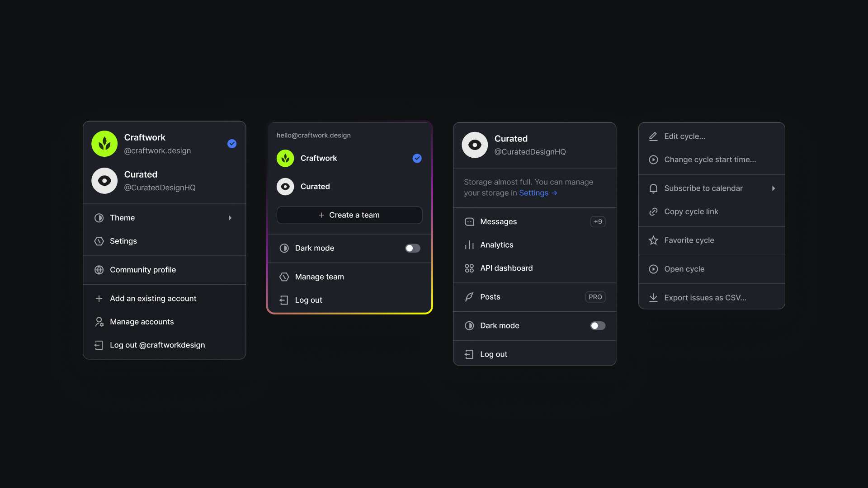This screenshot has width=868, height=488.
Task: Click the feather icon beside Posts
Action: point(469,297)
